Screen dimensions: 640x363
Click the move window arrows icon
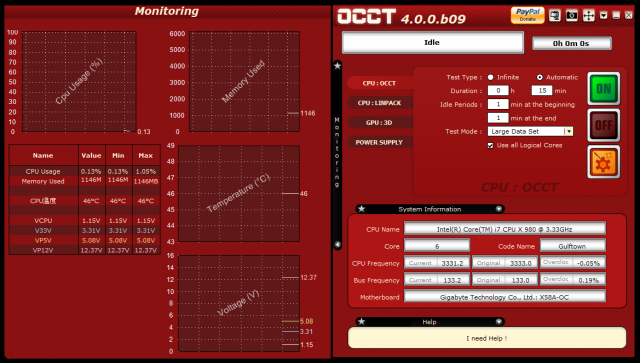(589, 16)
